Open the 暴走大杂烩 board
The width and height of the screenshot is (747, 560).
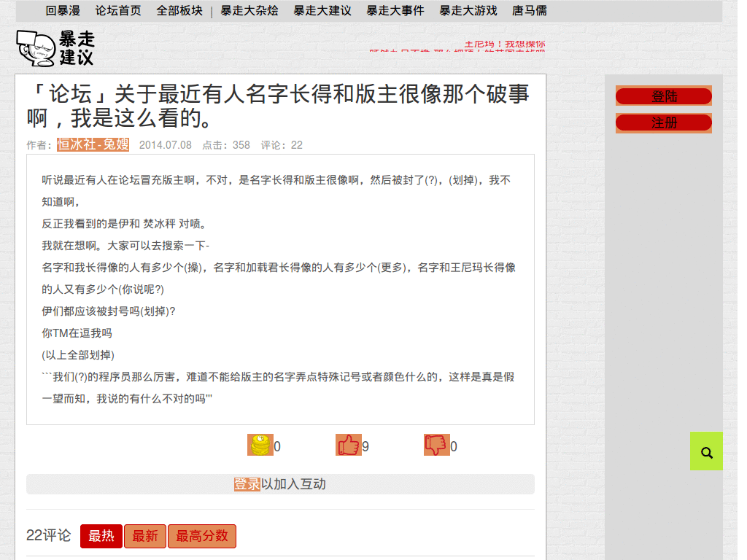(249, 10)
